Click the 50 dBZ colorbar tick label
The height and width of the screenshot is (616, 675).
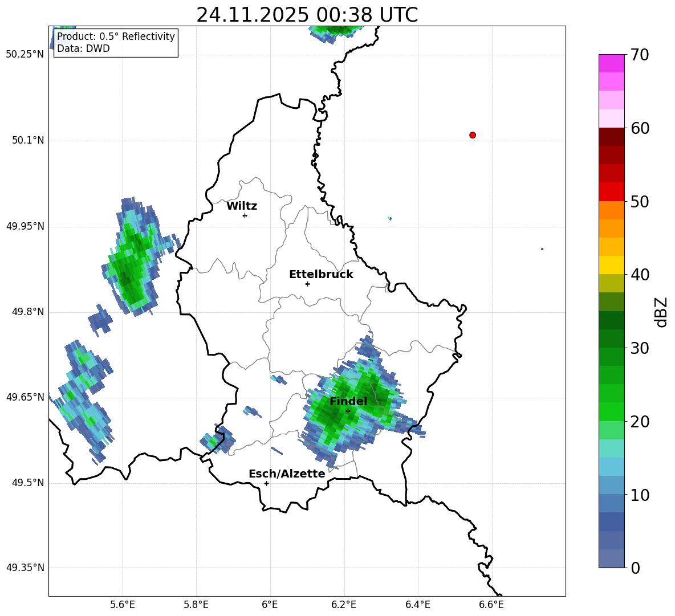640,201
